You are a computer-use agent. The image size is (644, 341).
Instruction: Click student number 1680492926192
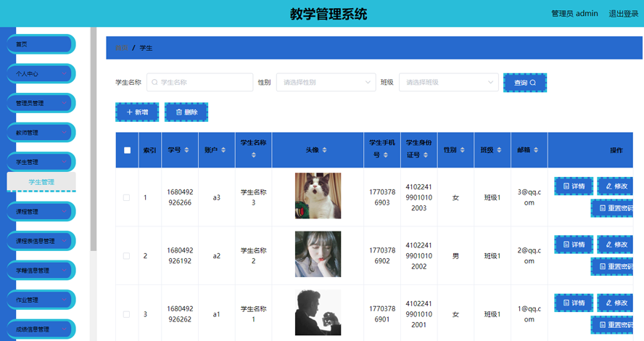180,255
